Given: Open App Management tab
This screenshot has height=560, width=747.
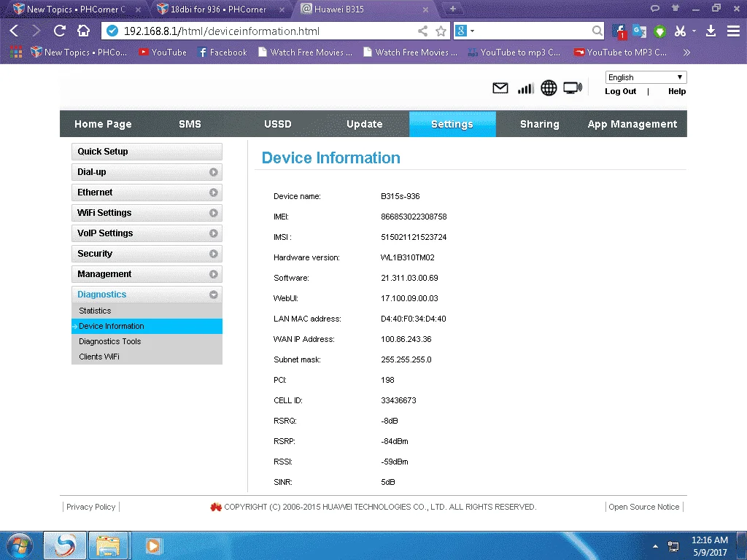Looking at the screenshot, I should (x=632, y=124).
